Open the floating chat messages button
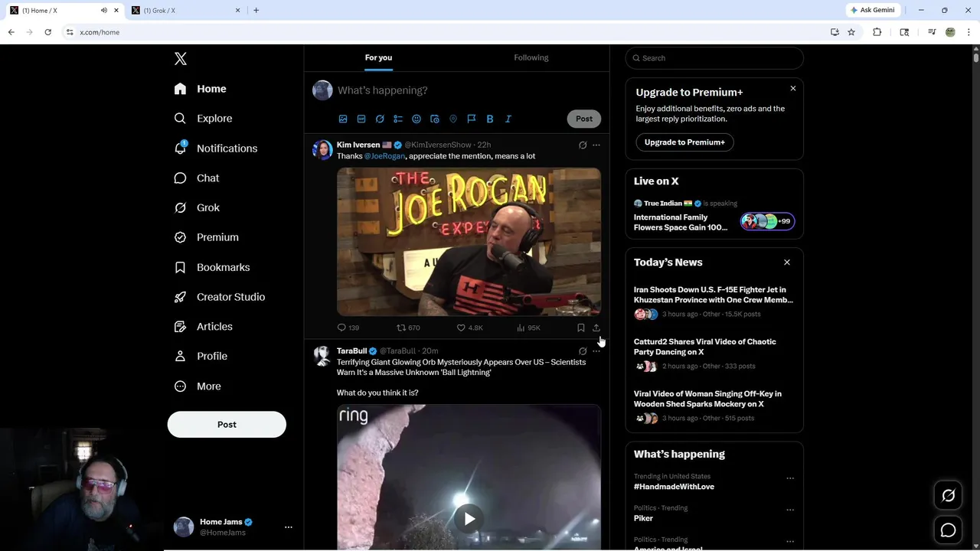Image resolution: width=980 pixels, height=551 pixels. (x=948, y=530)
